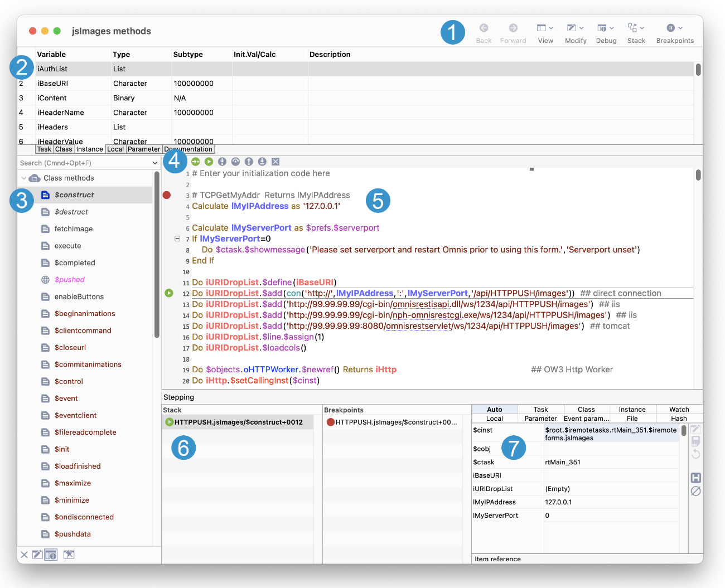Click the Step Over debug icon
The height and width of the screenshot is (588, 725).
(235, 162)
